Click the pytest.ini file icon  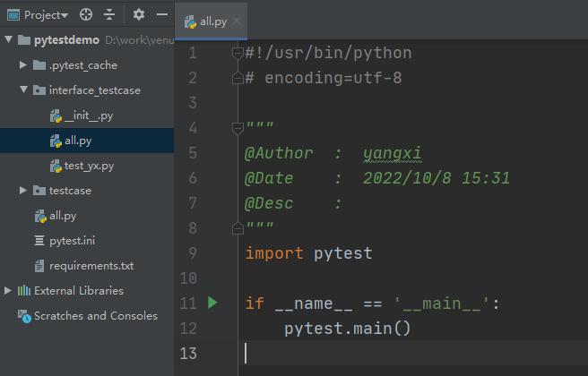(x=39, y=241)
